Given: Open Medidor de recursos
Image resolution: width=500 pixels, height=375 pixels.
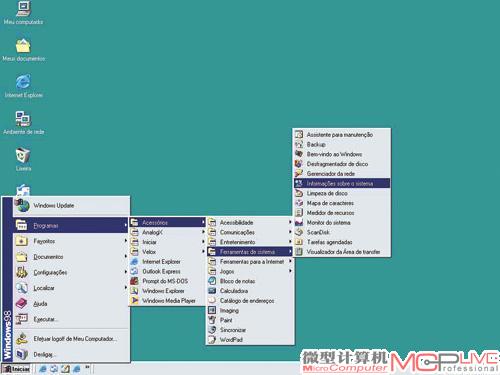Looking at the screenshot, I should tap(342, 213).
